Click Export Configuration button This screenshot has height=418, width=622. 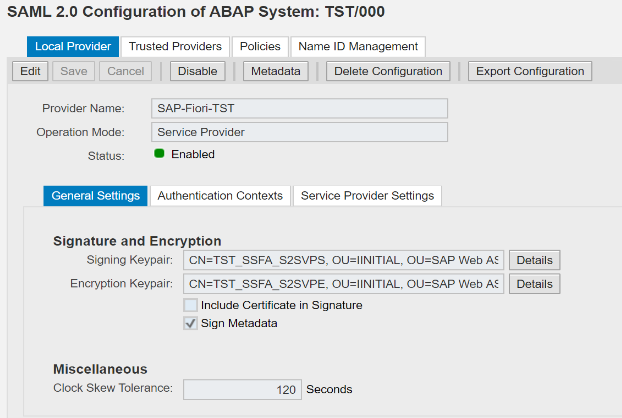click(x=530, y=71)
